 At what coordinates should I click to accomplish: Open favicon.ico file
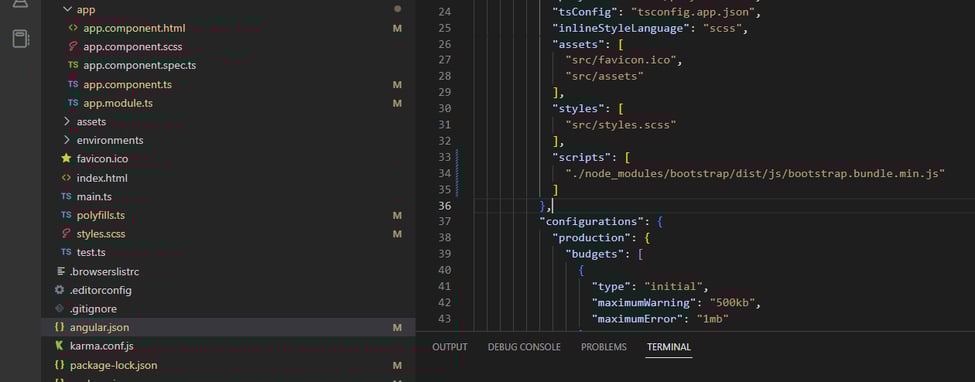click(x=103, y=159)
